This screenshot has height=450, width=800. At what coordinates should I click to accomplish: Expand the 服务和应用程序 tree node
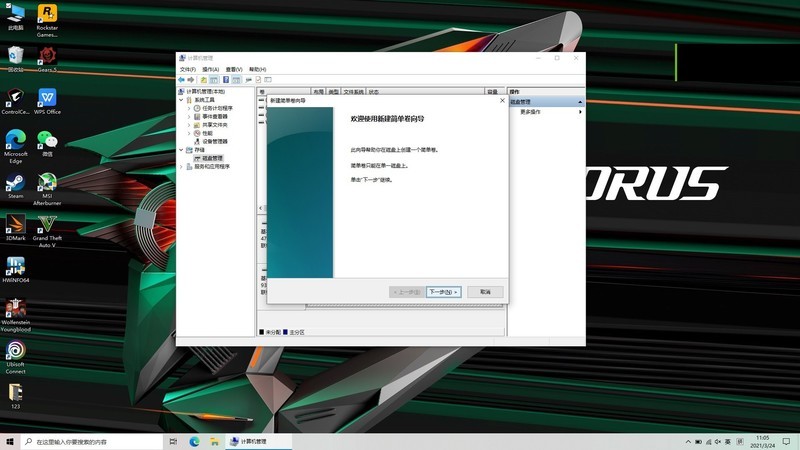coord(182,166)
